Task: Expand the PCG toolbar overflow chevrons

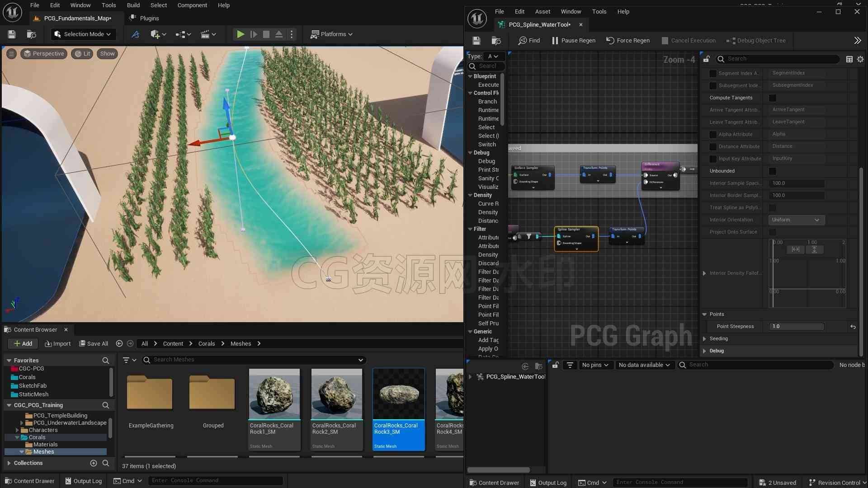Action: (857, 41)
